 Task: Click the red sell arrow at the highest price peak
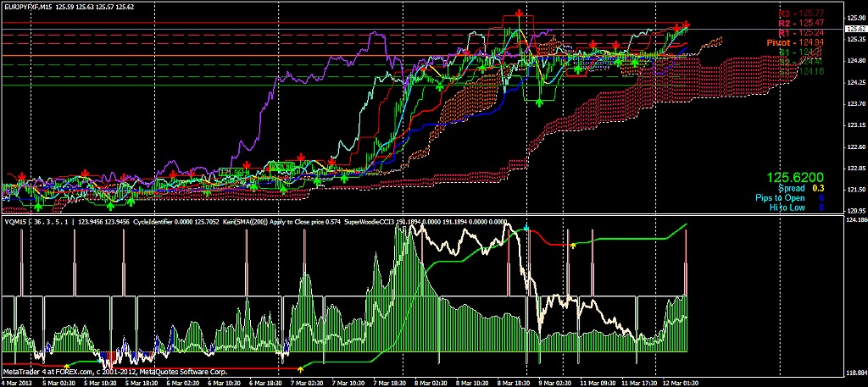coord(518,14)
